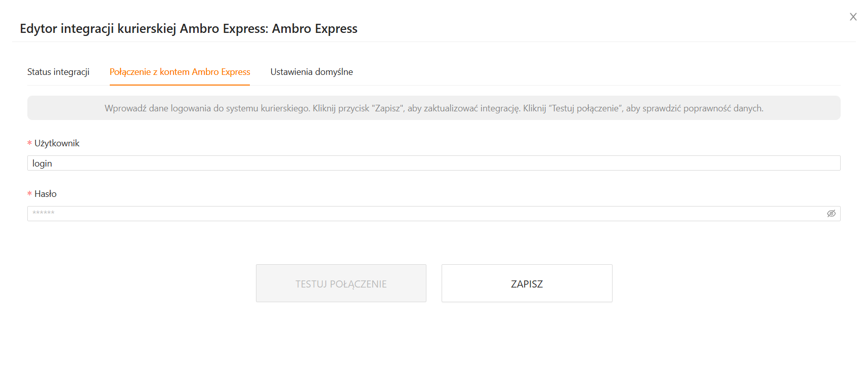Open the Status integracji tab

[x=58, y=72]
